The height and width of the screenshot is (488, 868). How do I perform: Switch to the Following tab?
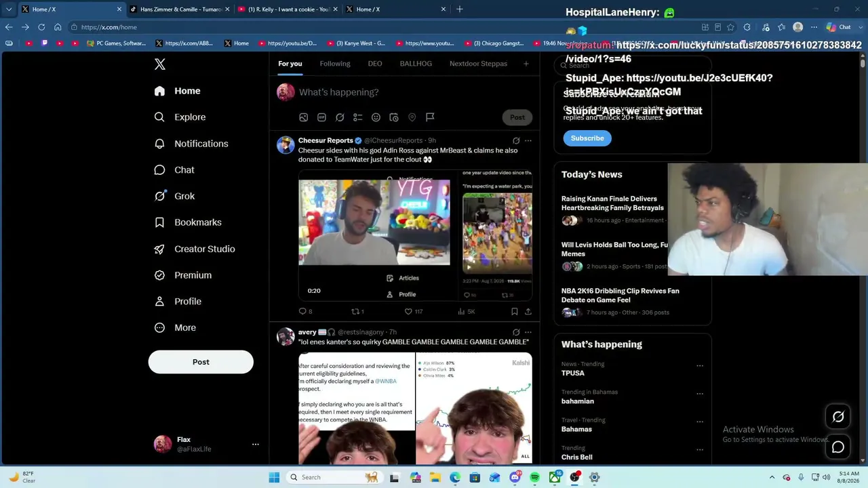[x=335, y=64]
